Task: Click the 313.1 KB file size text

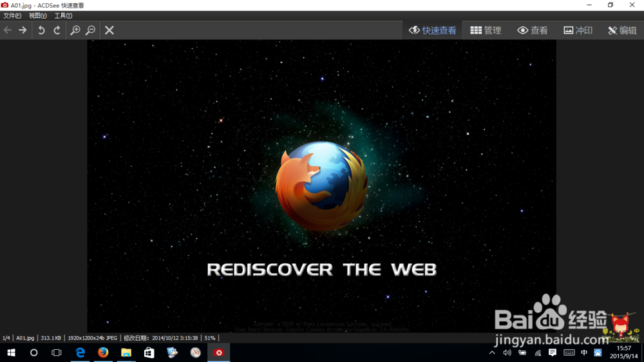Action: pos(51,338)
